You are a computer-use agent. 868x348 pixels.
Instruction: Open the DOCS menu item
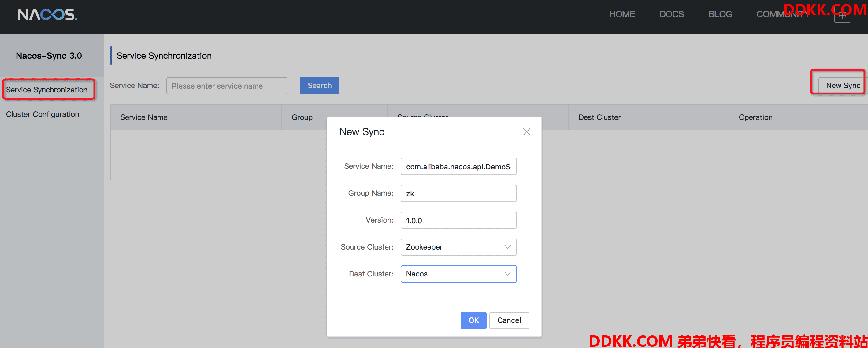coord(671,14)
